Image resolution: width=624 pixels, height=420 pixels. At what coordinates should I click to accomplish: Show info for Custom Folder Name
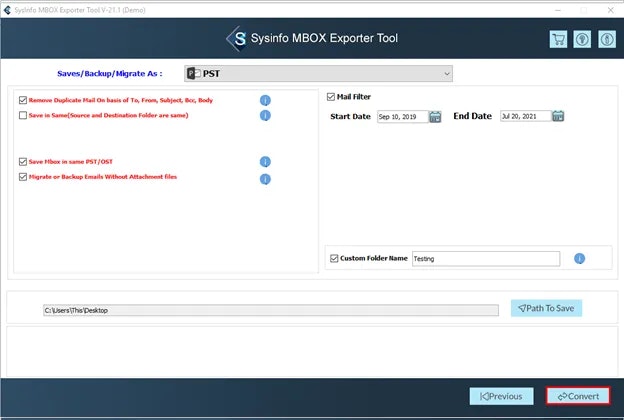579,259
